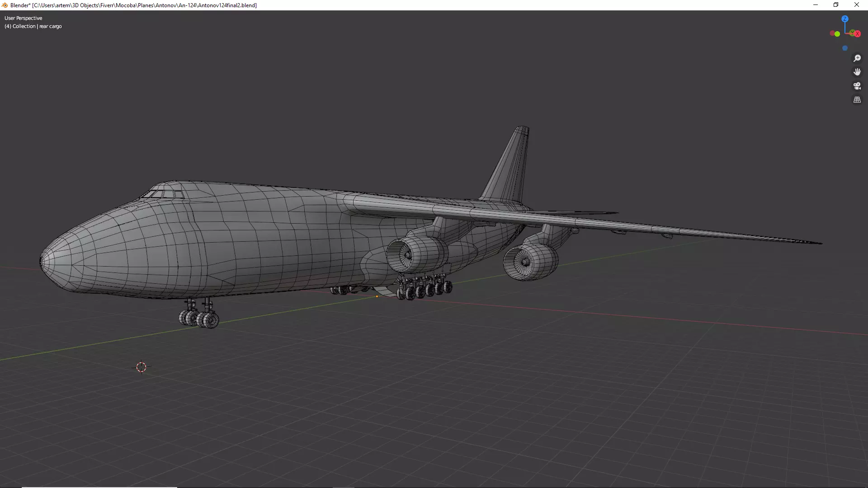Click the orange object origin dot
The image size is (868, 488).
[x=377, y=296]
